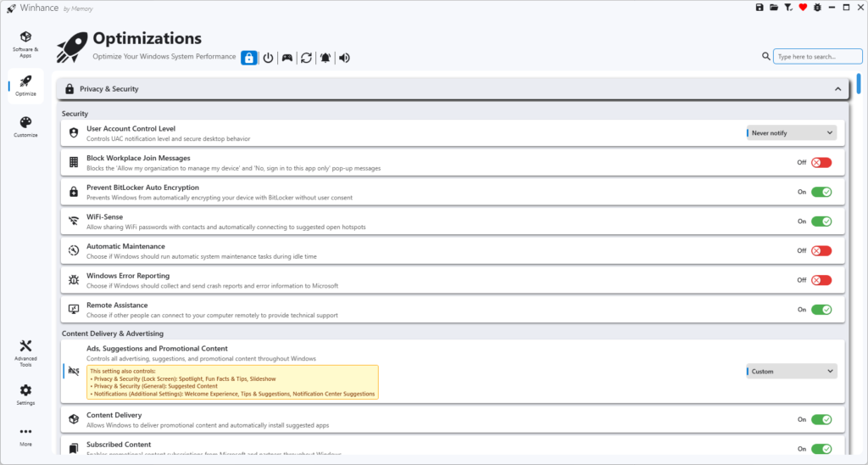Switch off the Subscribed Content toggle

click(821, 449)
